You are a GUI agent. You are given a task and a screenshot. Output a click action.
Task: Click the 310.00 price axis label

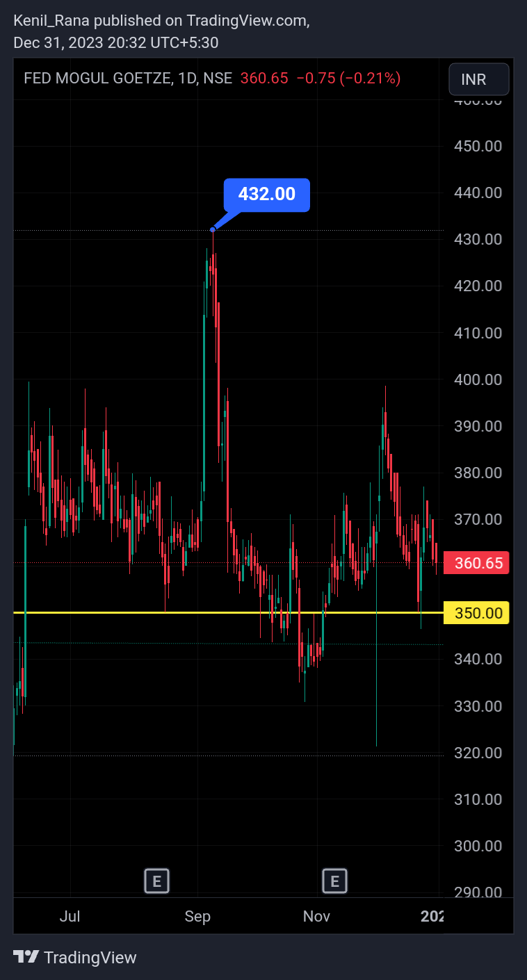pyautogui.click(x=478, y=799)
